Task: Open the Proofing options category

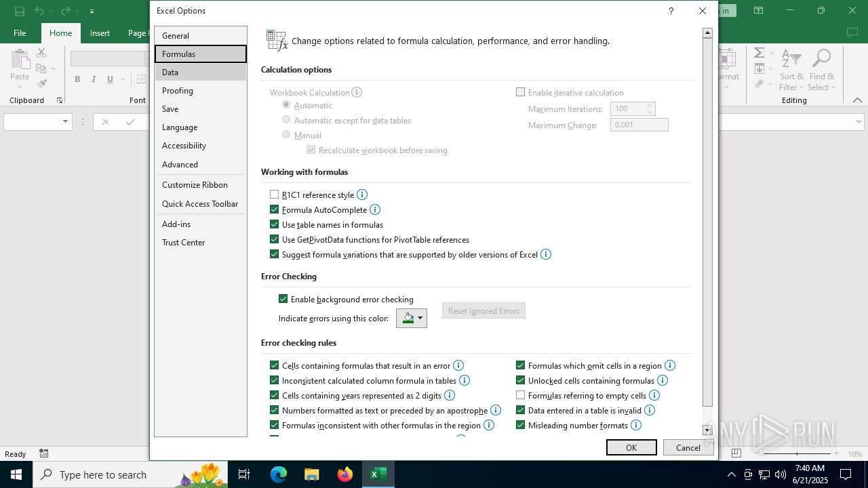Action: (x=201, y=90)
